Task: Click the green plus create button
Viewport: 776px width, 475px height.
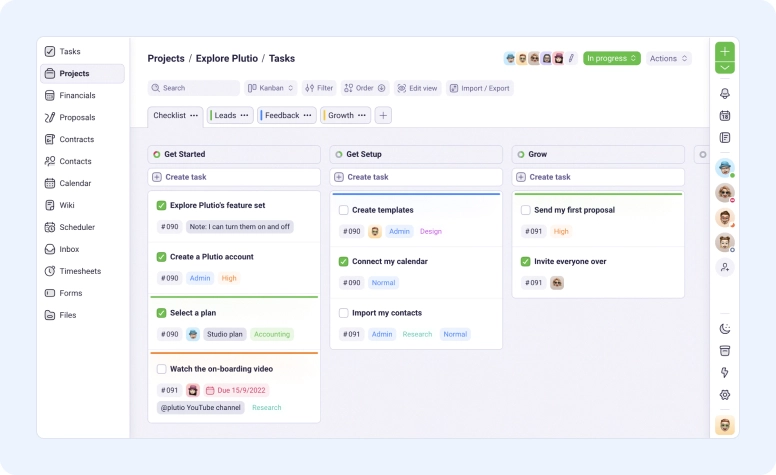Action: click(x=725, y=51)
